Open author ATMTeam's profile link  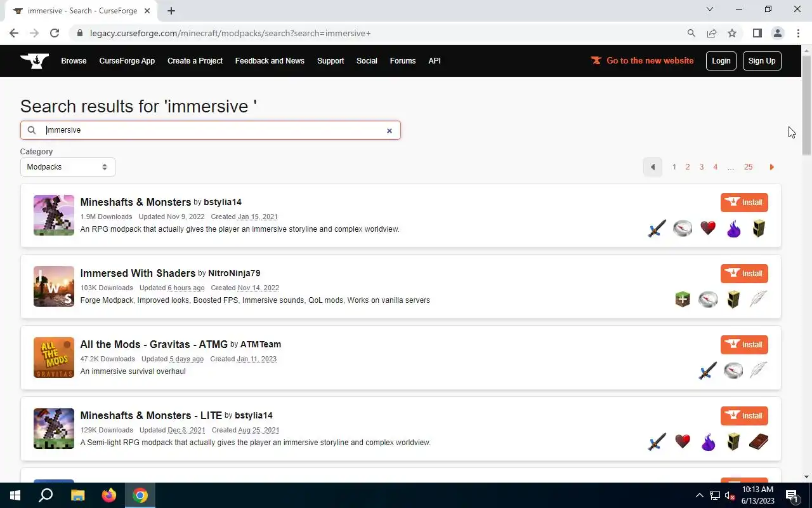point(261,344)
